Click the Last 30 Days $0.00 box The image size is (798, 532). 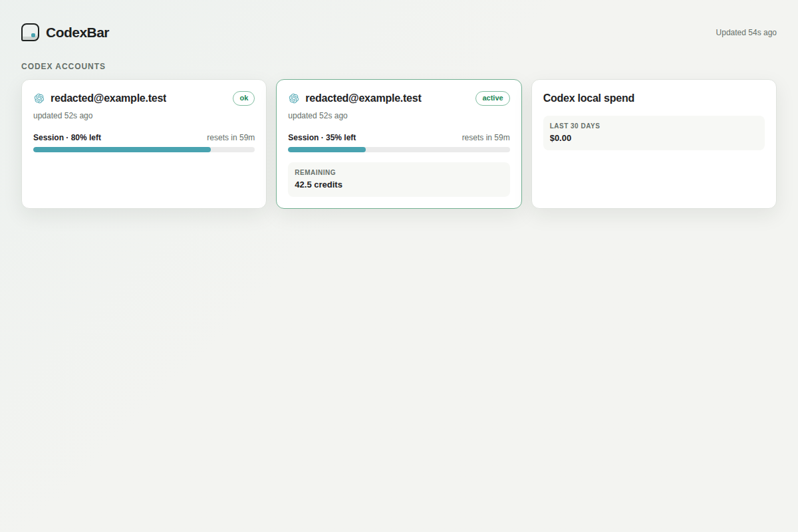click(x=654, y=133)
